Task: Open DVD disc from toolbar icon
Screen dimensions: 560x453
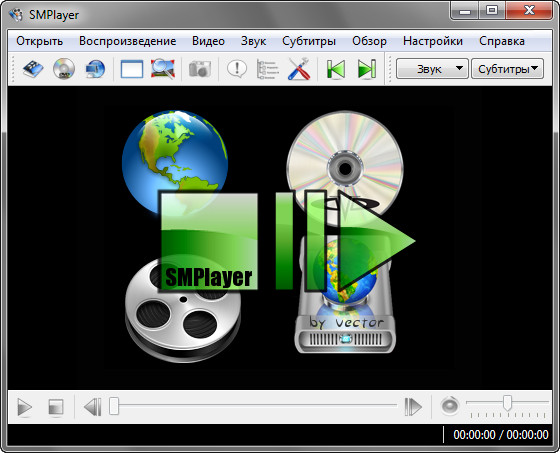Action: pyautogui.click(x=64, y=69)
